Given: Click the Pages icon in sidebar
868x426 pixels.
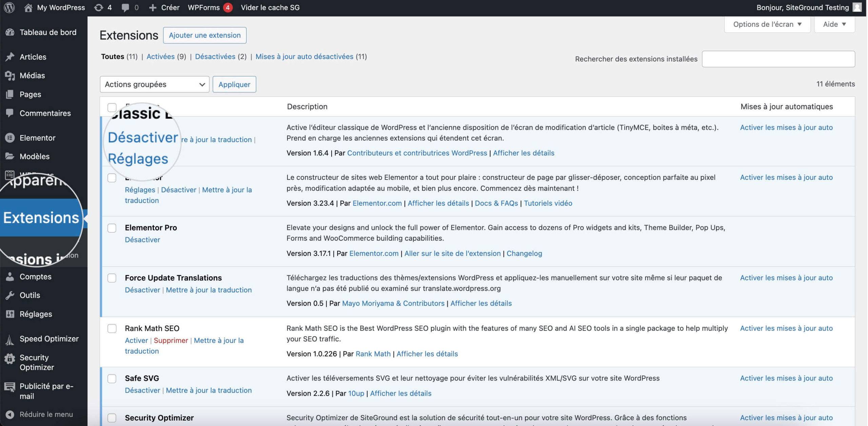Looking at the screenshot, I should pyautogui.click(x=10, y=94).
